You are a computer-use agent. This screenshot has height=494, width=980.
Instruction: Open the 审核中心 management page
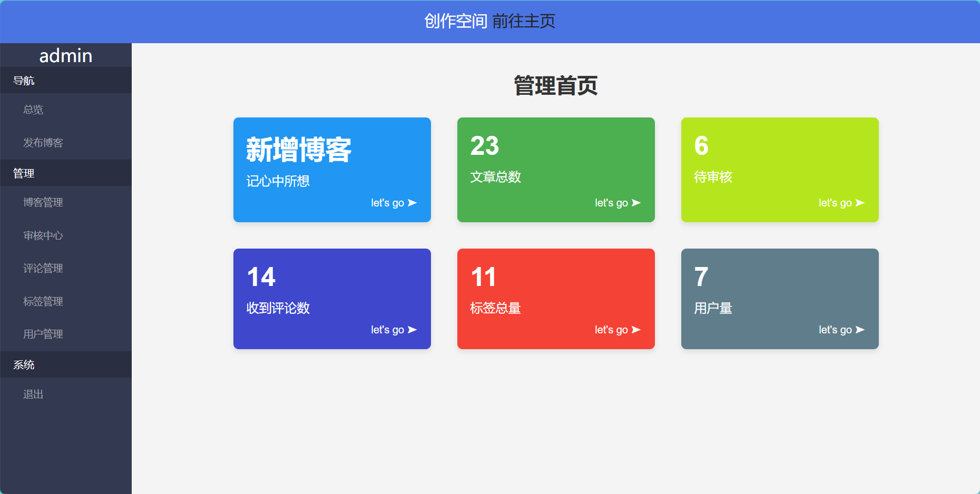43,235
